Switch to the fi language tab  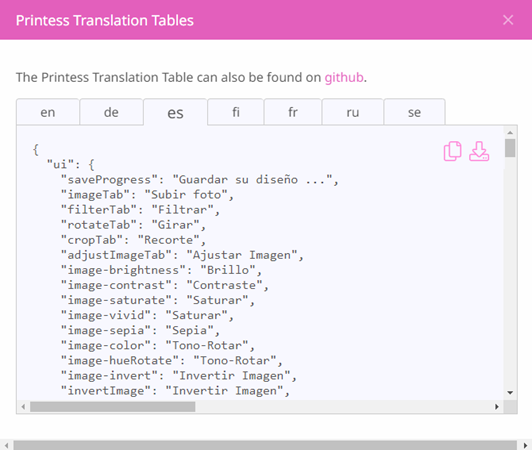[x=235, y=112]
